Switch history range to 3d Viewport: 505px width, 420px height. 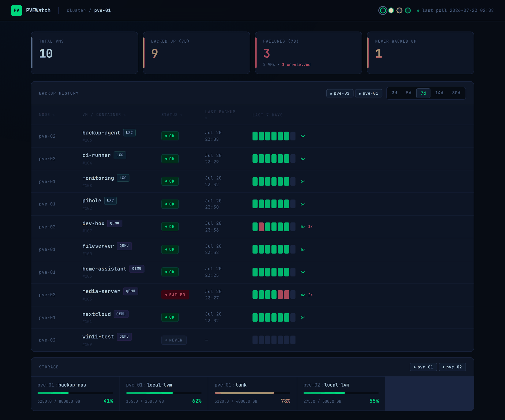pyautogui.click(x=395, y=93)
